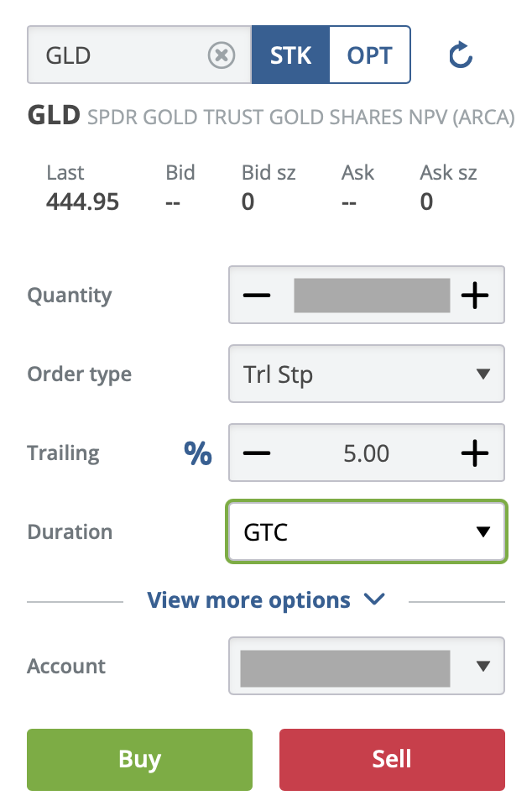Decrease the order quantity
Screen dimensions: 532x806
[257, 296]
